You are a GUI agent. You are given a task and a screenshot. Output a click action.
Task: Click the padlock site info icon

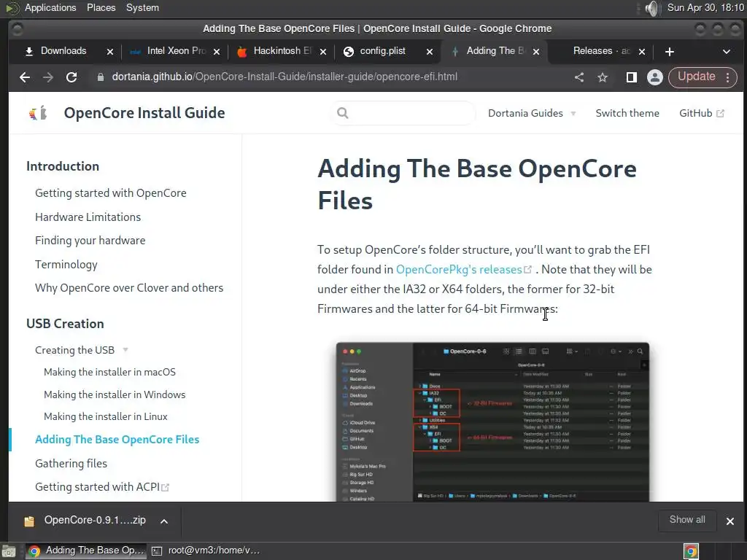pos(101,77)
